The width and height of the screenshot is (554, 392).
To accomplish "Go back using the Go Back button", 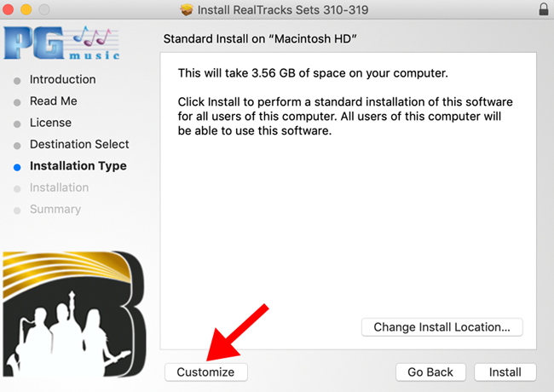I will tap(430, 372).
